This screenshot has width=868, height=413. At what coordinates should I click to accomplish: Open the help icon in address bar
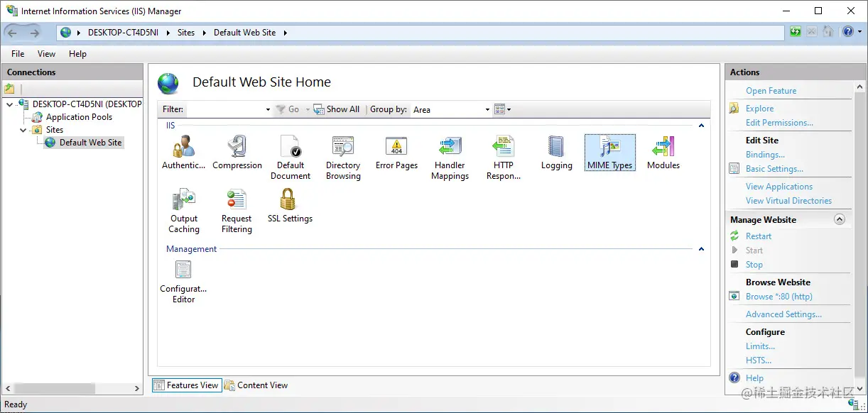click(847, 32)
